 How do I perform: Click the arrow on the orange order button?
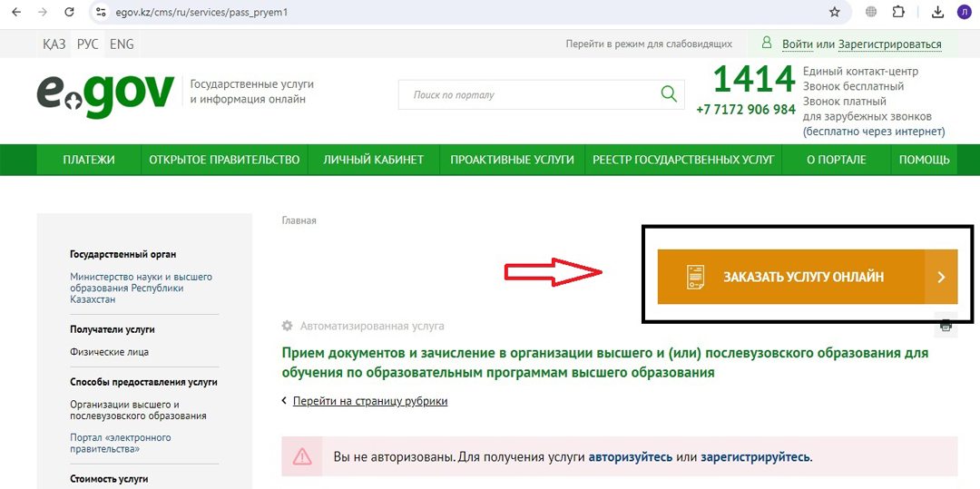pyautogui.click(x=941, y=278)
